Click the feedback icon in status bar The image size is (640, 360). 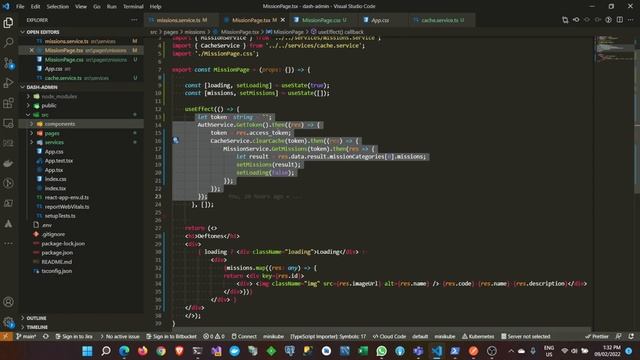point(619,336)
